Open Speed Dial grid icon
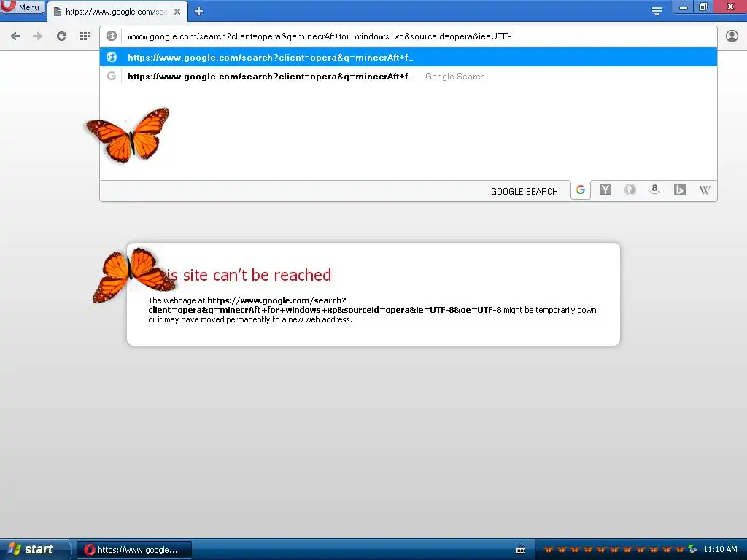This screenshot has height=560, width=747. [85, 36]
